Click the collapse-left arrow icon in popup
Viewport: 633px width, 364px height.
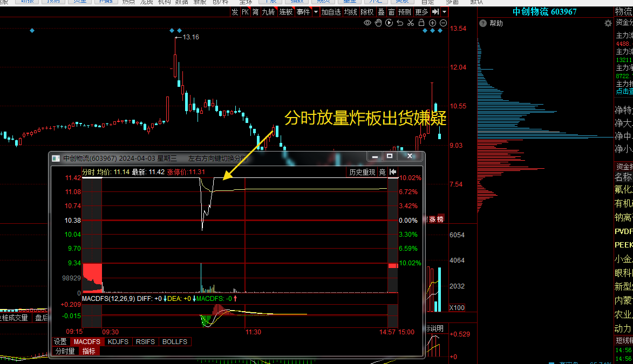point(393,173)
